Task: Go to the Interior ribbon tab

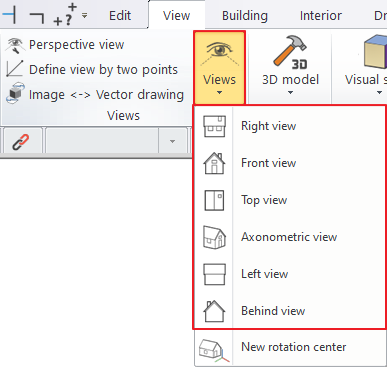Action: [x=321, y=16]
